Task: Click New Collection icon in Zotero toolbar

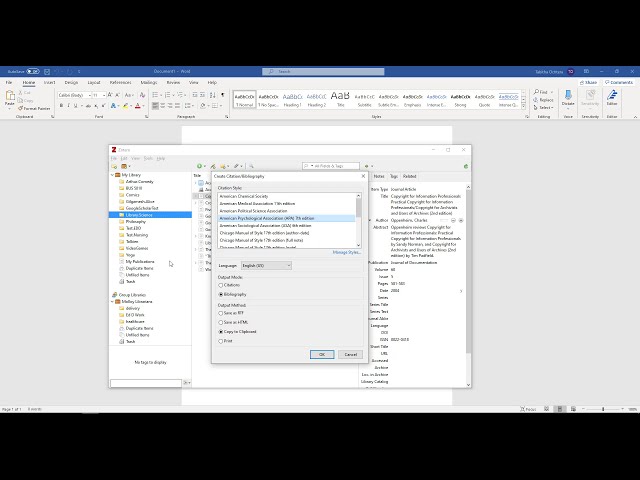Action: (x=114, y=167)
